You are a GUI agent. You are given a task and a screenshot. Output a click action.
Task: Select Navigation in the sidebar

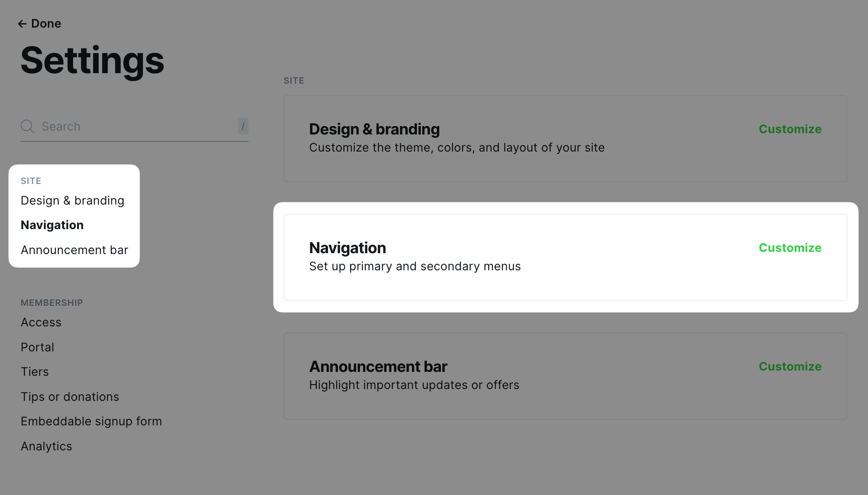click(52, 225)
